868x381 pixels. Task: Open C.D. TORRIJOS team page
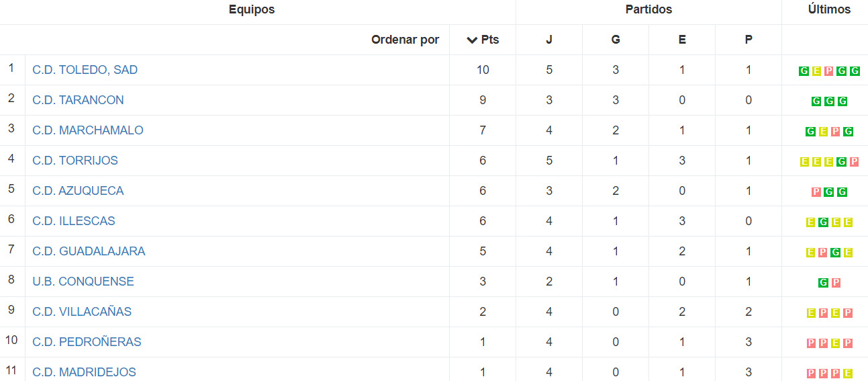[75, 161]
